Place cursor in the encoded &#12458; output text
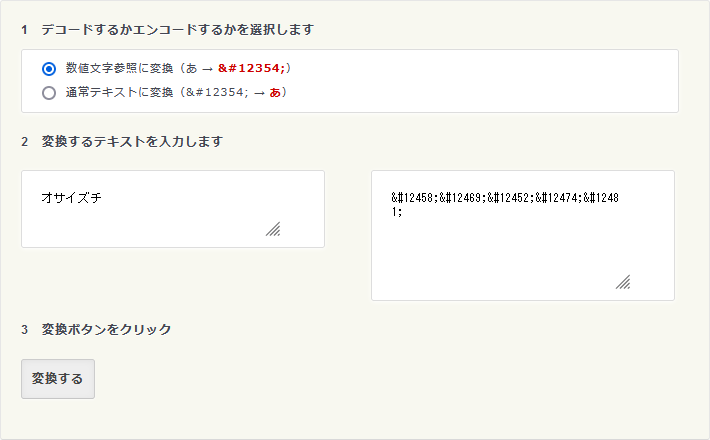The height and width of the screenshot is (440, 710). click(414, 198)
